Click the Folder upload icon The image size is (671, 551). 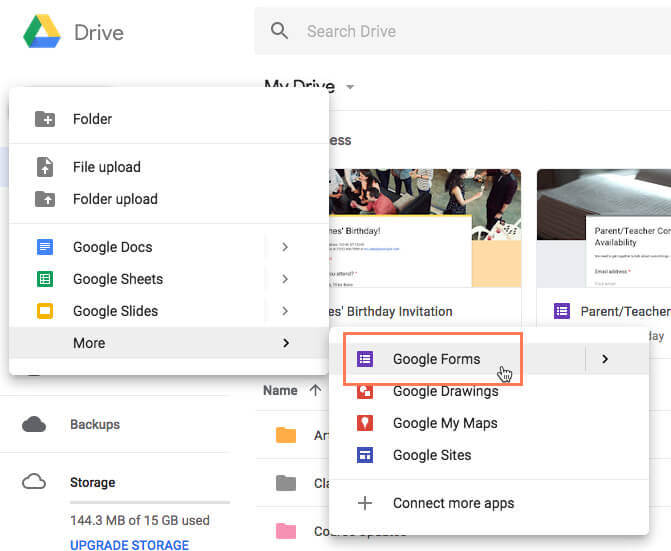(45, 199)
